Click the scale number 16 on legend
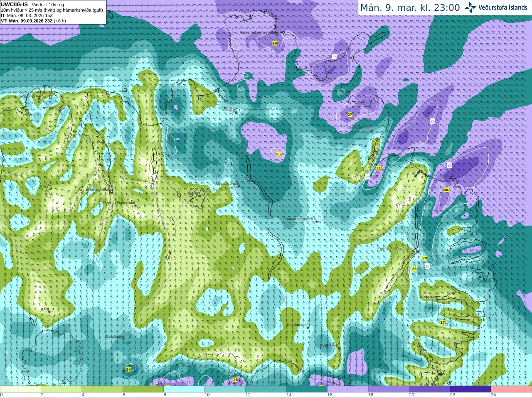This screenshot has width=532, height=398. tap(330, 395)
